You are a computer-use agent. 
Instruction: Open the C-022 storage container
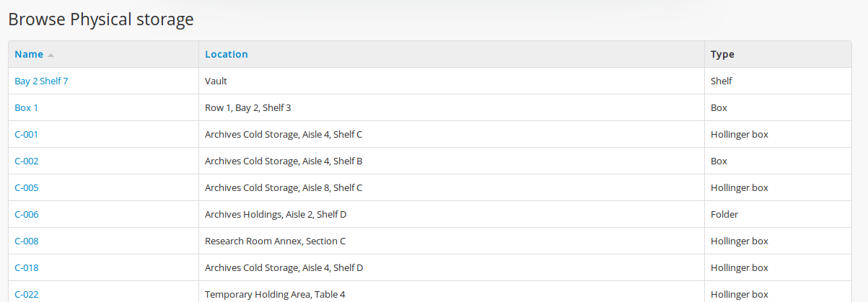(27, 294)
